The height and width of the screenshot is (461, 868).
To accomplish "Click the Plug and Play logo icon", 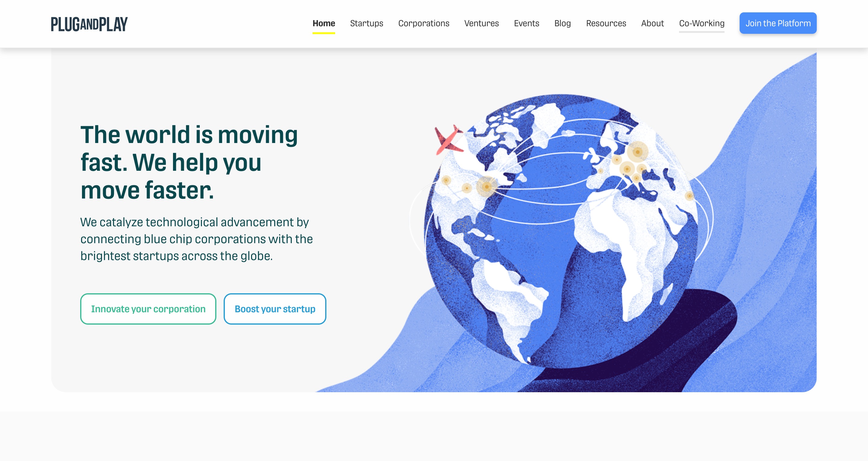I will 89,23.
